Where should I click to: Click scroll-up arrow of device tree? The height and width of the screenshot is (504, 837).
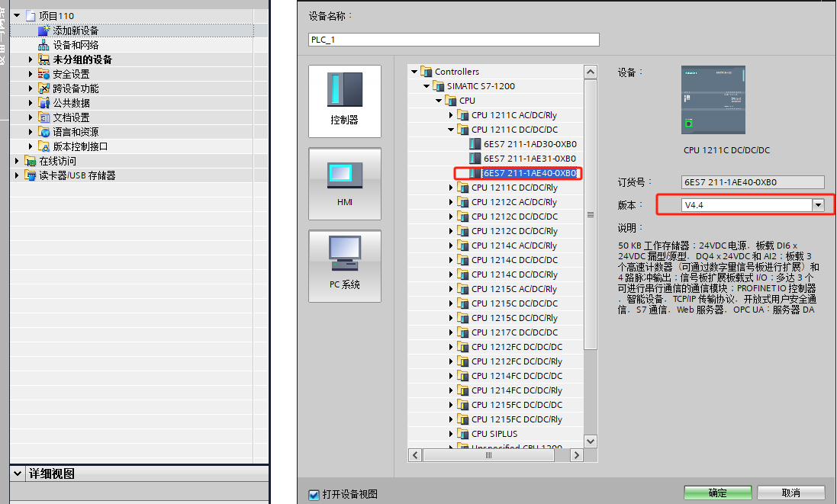[x=591, y=72]
